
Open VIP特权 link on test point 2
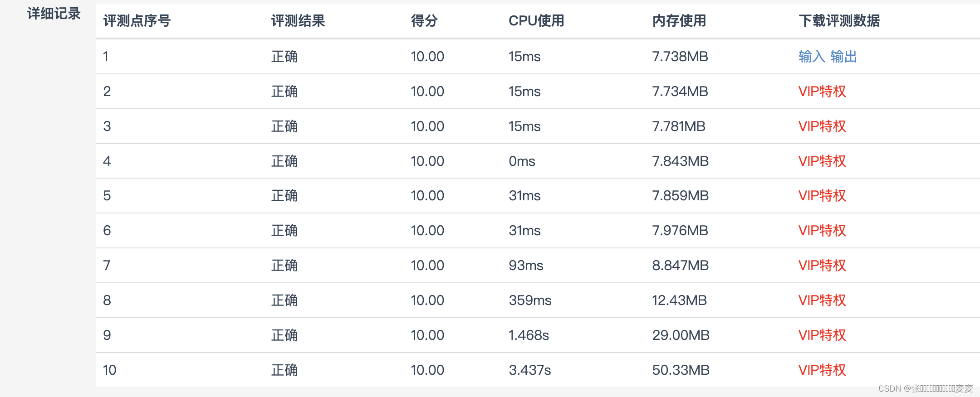click(x=822, y=92)
